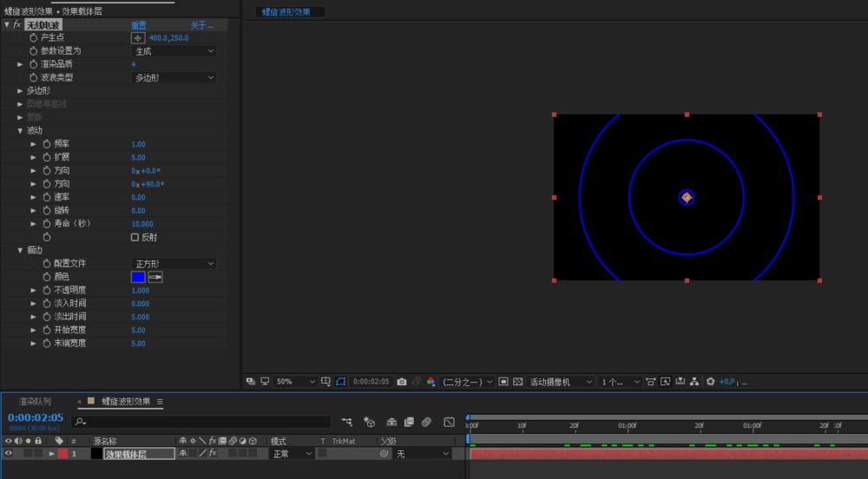This screenshot has width=868, height=479.
Task: Open 模式 dropdown showing 正常
Action: tap(293, 454)
